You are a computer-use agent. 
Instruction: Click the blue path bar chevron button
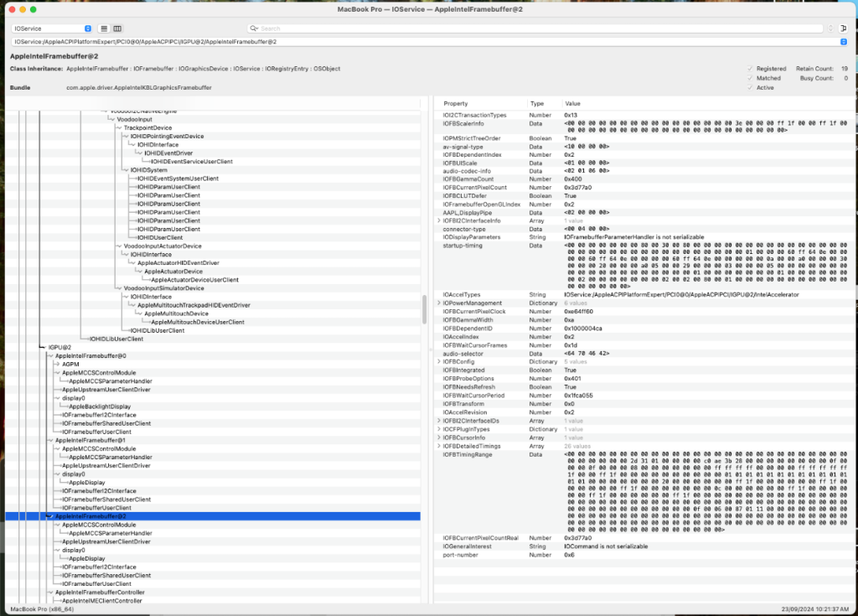843,41
